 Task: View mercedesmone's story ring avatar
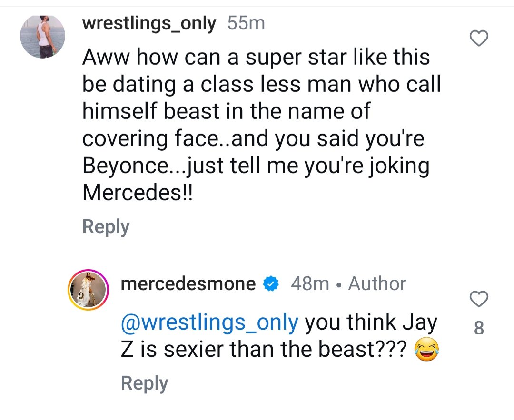tap(89, 288)
